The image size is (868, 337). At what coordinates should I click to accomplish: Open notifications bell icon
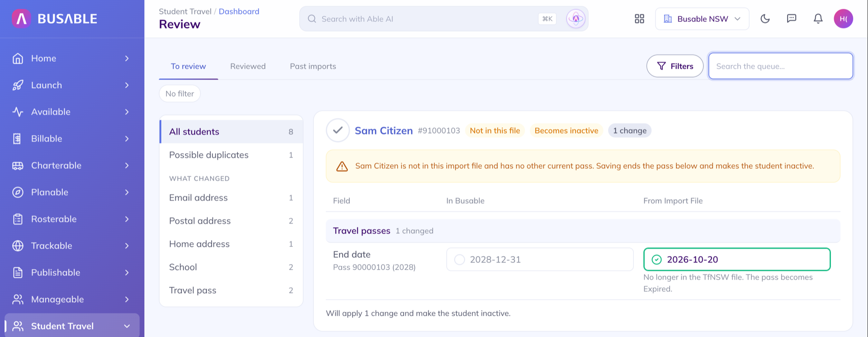pyautogui.click(x=818, y=19)
